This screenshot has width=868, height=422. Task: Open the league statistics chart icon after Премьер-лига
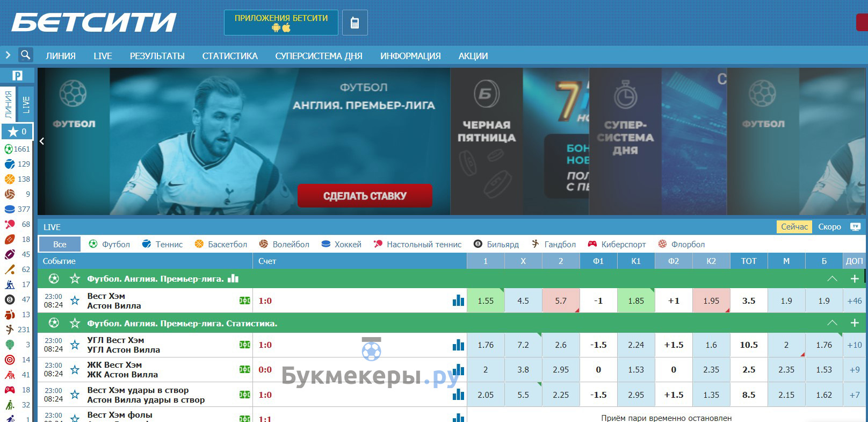(233, 278)
